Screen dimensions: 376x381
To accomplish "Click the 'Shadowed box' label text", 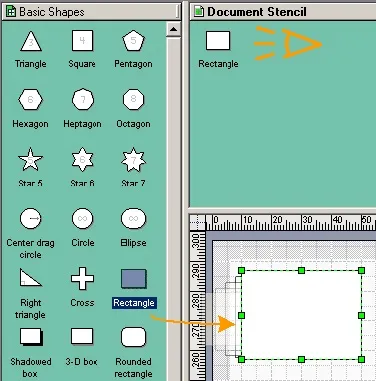I will tap(31, 368).
